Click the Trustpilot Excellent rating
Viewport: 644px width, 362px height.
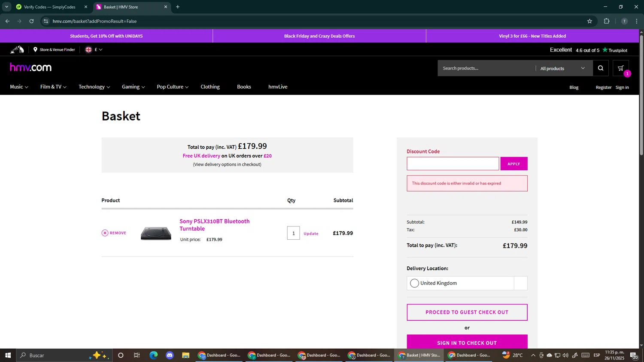pos(589,50)
